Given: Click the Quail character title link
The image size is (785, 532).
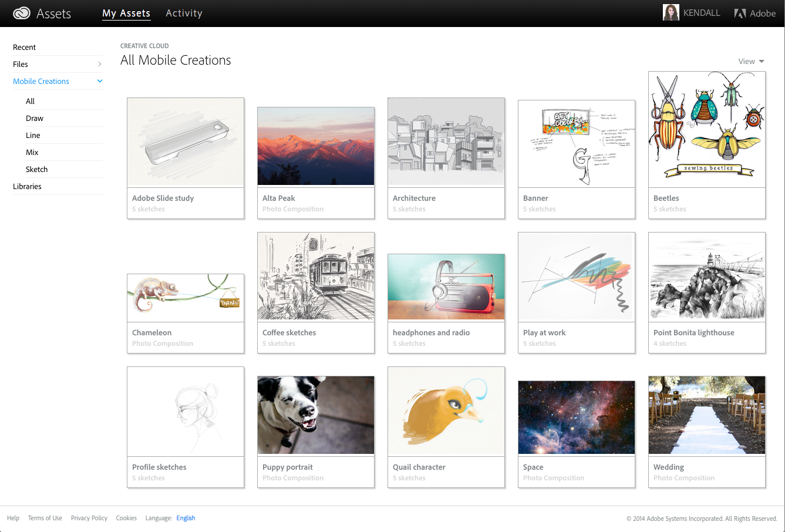Looking at the screenshot, I should 419,467.
